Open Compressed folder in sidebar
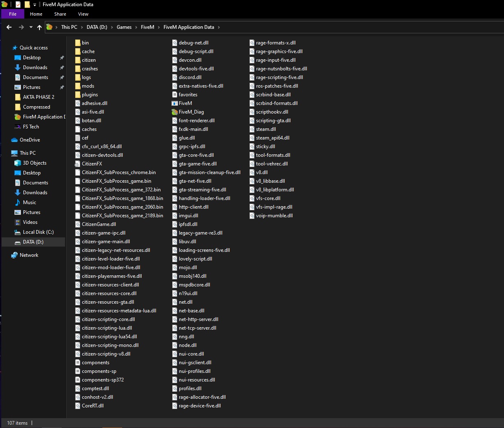This screenshot has width=504, height=428. (x=36, y=107)
